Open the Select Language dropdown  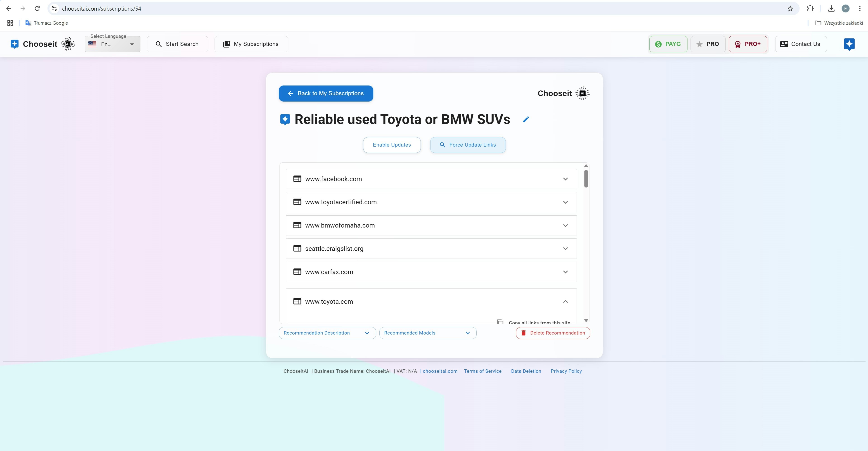[x=113, y=44]
